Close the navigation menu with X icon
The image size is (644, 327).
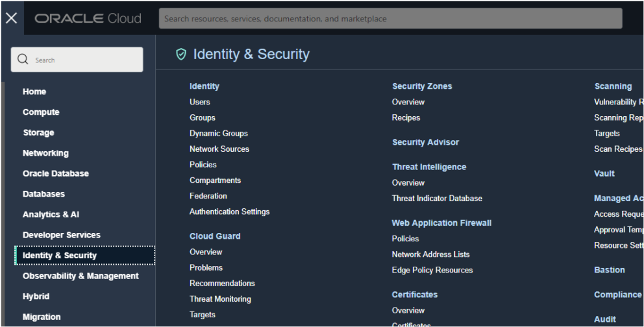(12, 18)
